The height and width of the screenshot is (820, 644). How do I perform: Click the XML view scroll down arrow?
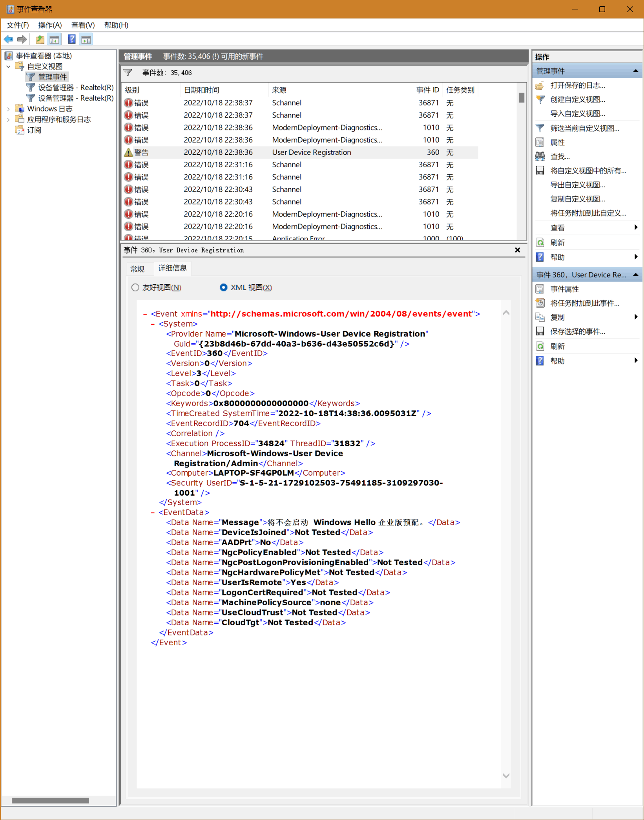(x=506, y=776)
